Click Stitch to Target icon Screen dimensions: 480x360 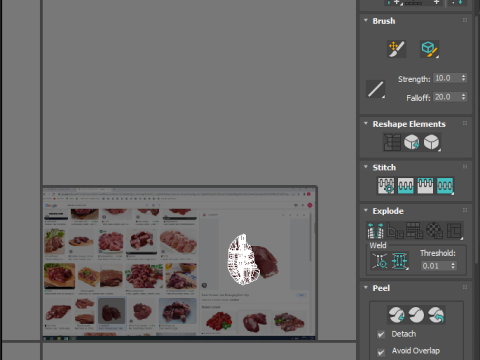386,186
